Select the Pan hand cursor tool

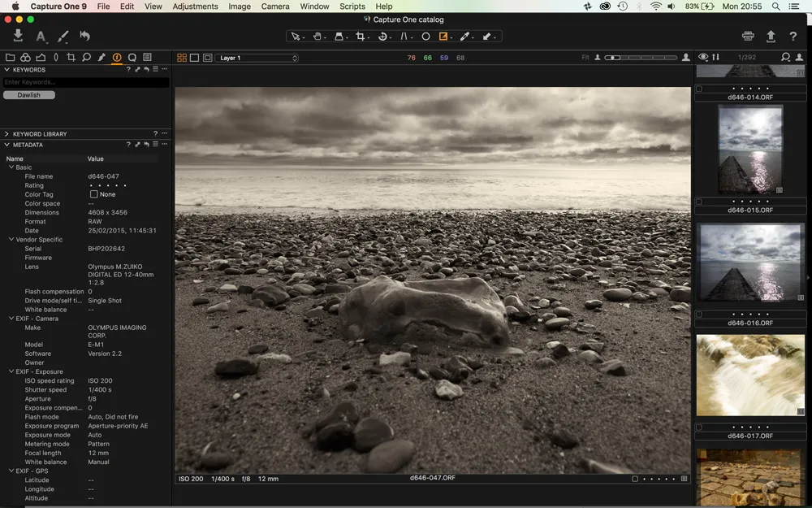click(x=317, y=37)
